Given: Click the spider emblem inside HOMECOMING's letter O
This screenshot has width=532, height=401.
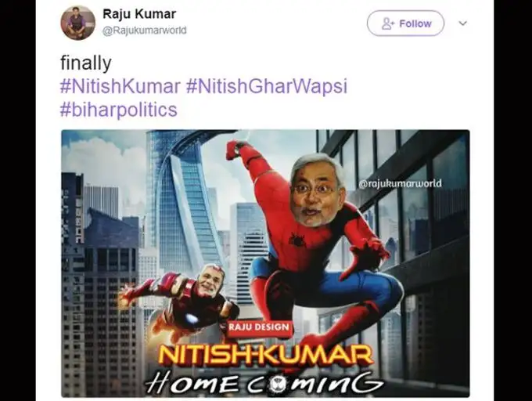Looking at the screenshot, I should (x=278, y=385).
